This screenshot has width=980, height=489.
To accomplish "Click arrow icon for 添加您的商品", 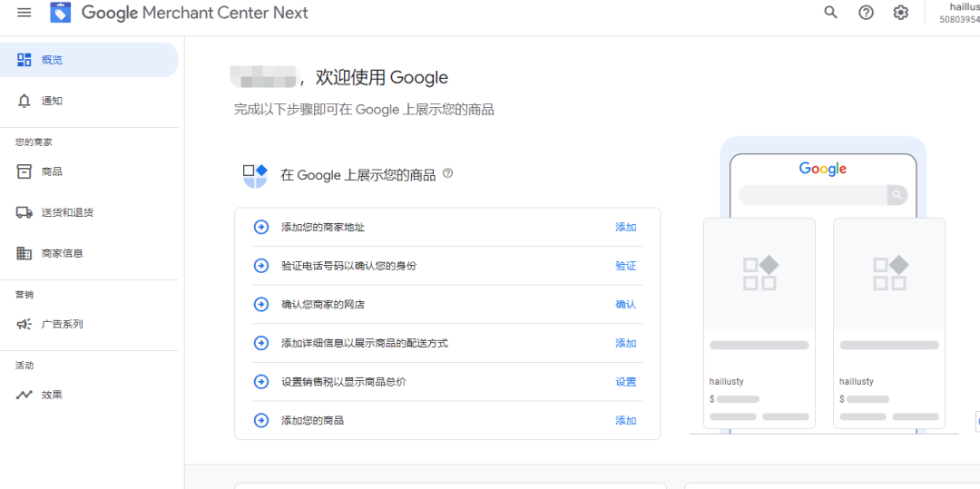I will [260, 420].
